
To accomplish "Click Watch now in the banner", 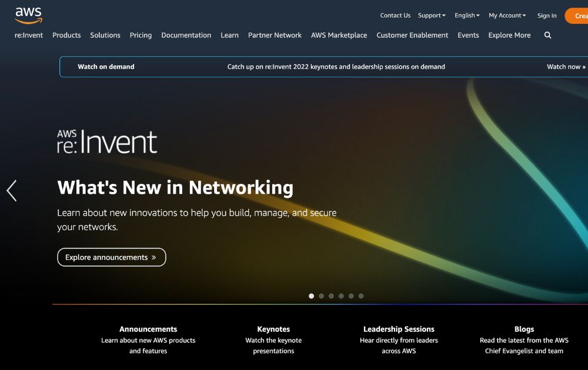I will click(566, 67).
